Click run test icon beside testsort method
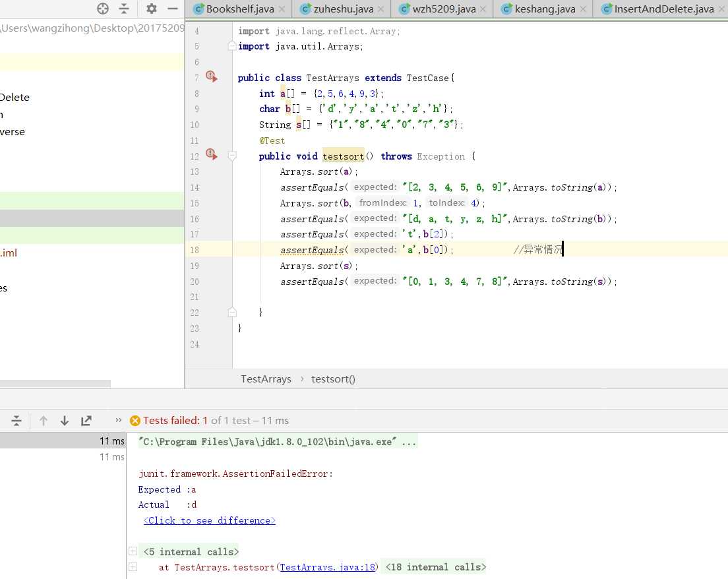This screenshot has height=579, width=728. click(211, 154)
